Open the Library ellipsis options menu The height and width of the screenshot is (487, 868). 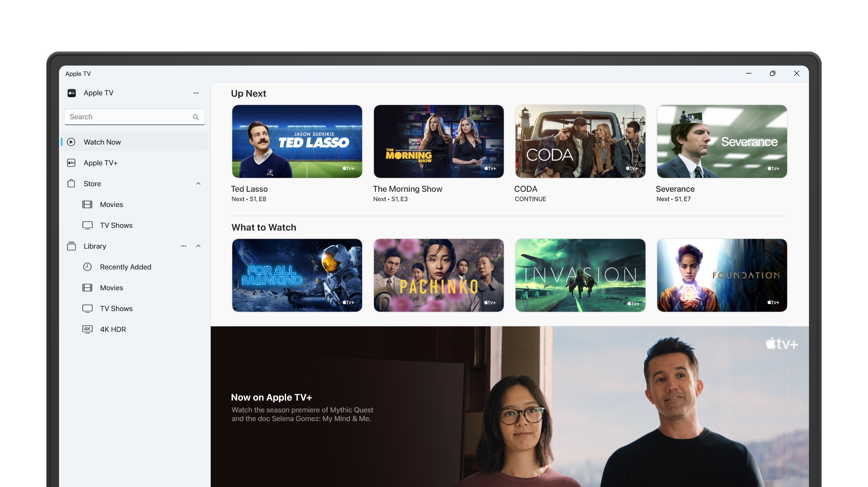point(183,246)
